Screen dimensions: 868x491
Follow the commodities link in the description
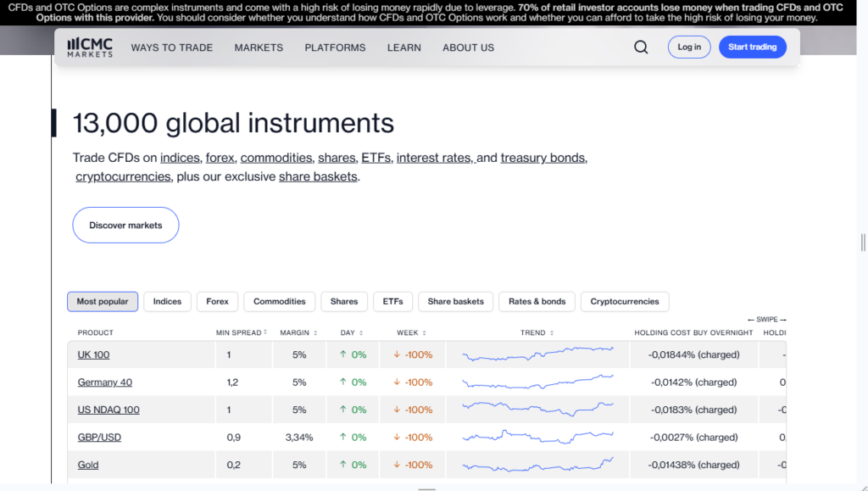tap(276, 158)
